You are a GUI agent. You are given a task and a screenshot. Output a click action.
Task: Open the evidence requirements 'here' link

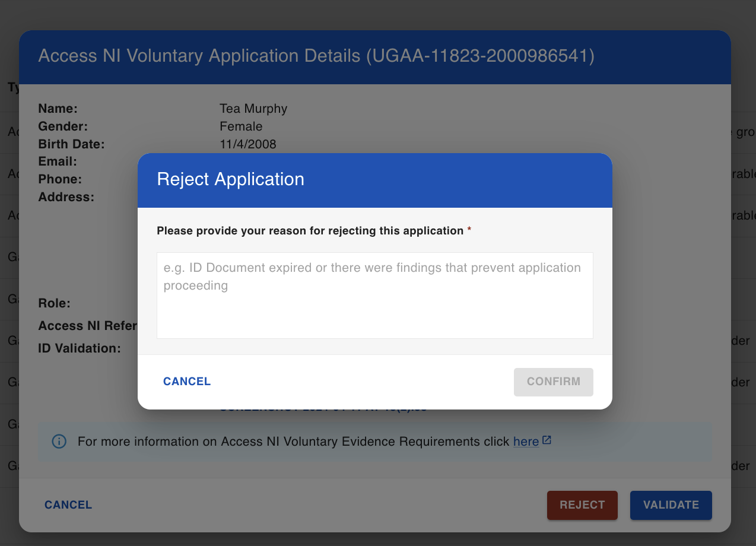coord(526,442)
